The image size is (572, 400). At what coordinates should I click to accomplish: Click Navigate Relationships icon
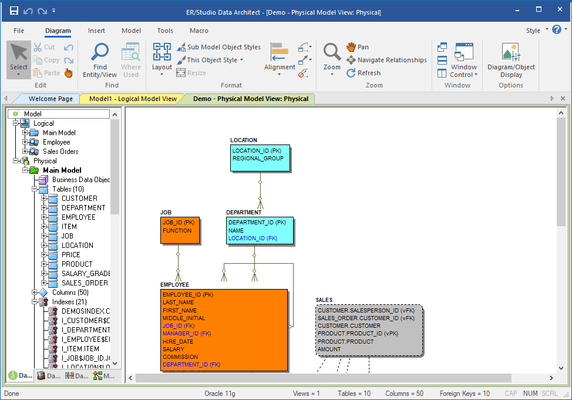pyautogui.click(x=386, y=60)
